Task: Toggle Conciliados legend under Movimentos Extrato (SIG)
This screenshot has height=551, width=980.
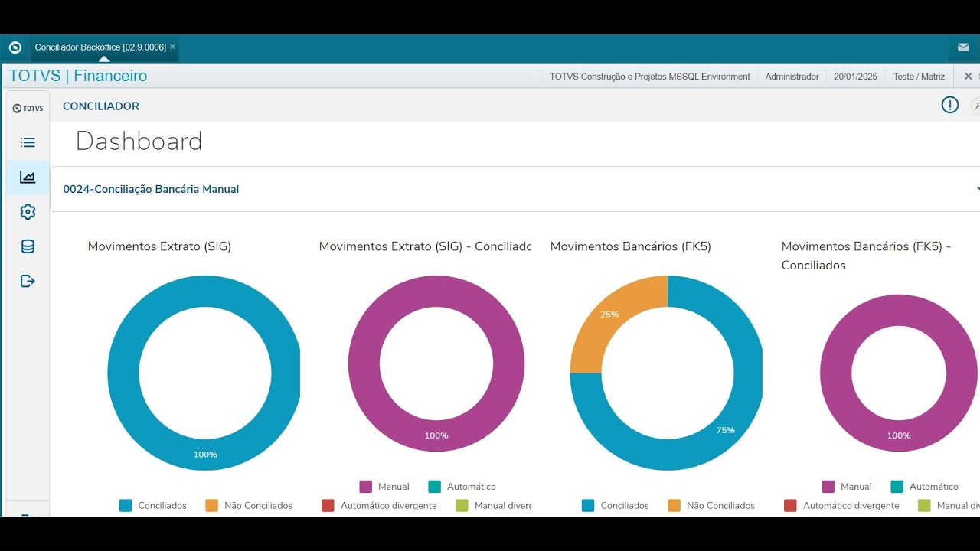Action: click(153, 506)
